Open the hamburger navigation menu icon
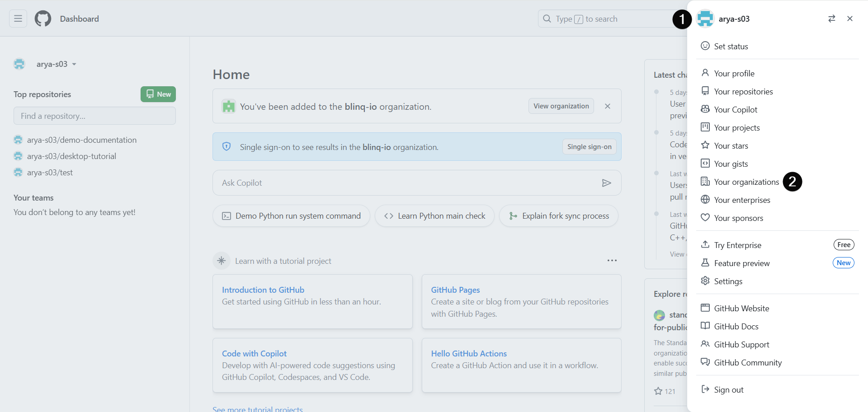The image size is (868, 412). pos(18,19)
